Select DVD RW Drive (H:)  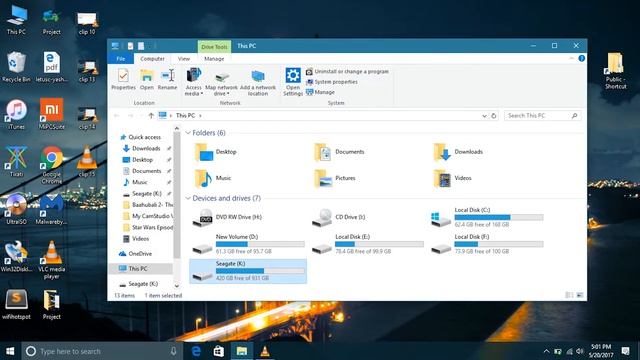click(x=227, y=218)
